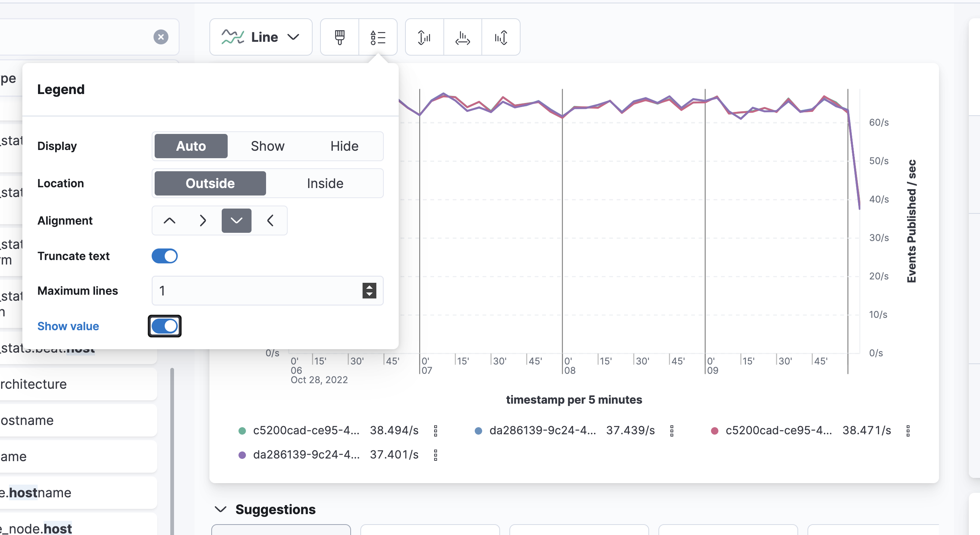Screen dimensions: 980x535
Task: Select Inside legend location
Action: click(325, 184)
